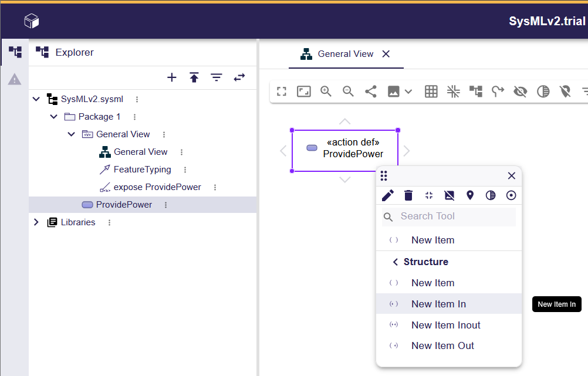The width and height of the screenshot is (588, 376).
Task: Choose New Item Out in palette
Action: point(442,345)
